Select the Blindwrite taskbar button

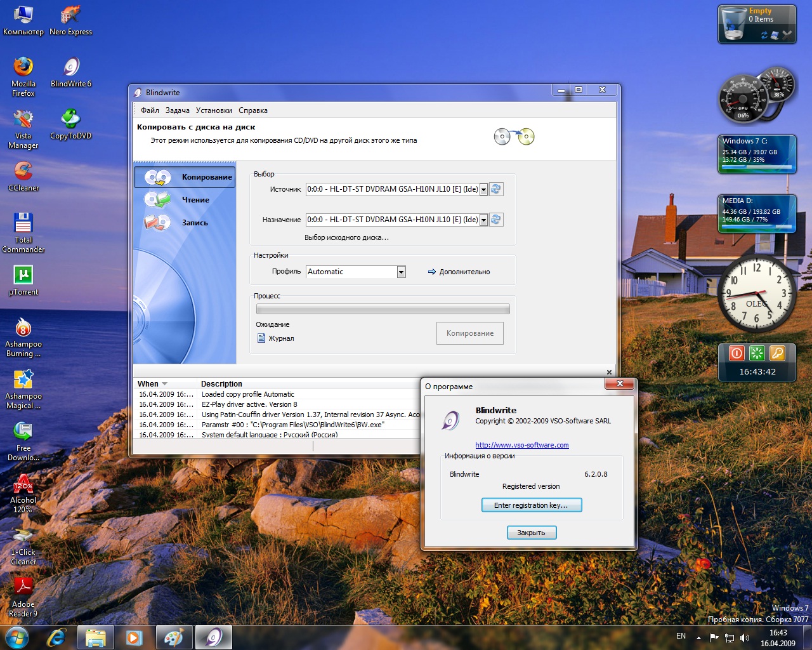coord(214,637)
